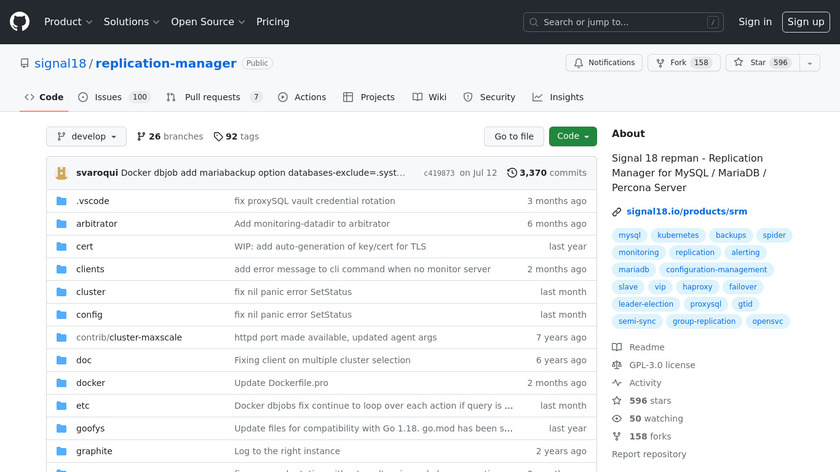840x472 pixels.
Task: Select the configuration-management topic tag
Action: coord(716,269)
